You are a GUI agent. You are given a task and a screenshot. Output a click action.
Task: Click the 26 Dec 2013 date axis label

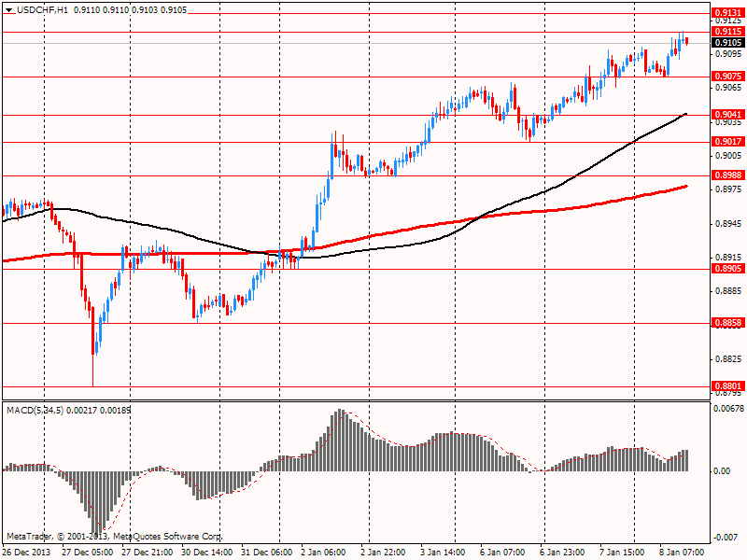point(26,553)
